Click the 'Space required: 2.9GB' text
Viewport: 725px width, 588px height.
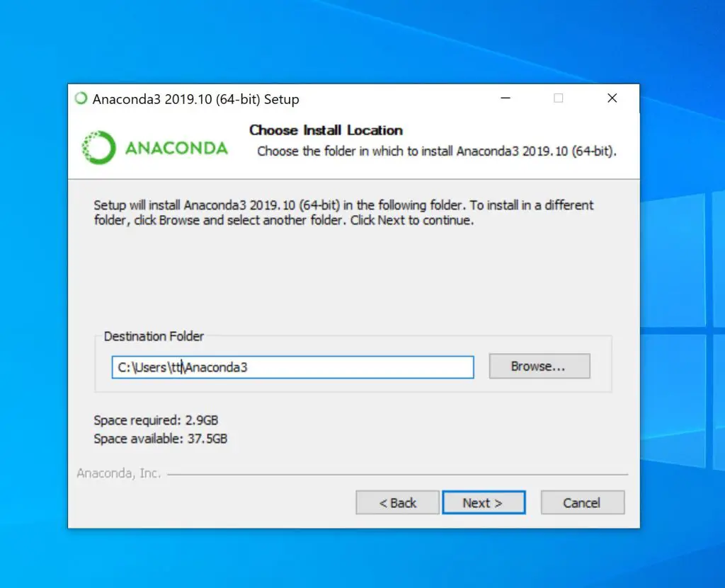pos(156,420)
